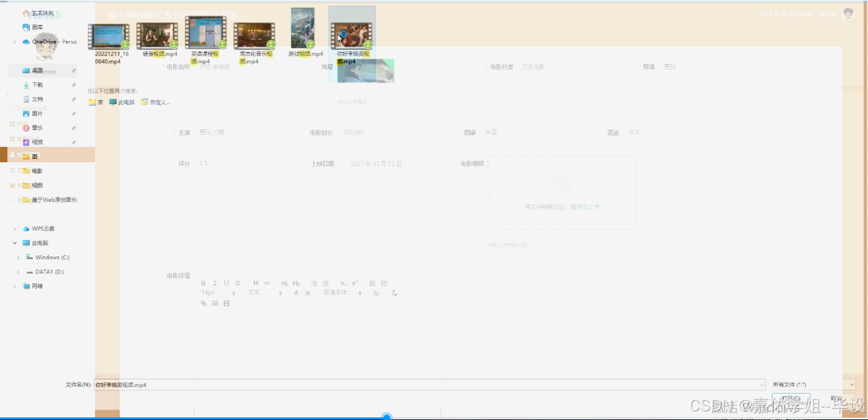This screenshot has height=420, width=868.
Task: Toggle underline in the 电影详情 editor
Action: [226, 284]
